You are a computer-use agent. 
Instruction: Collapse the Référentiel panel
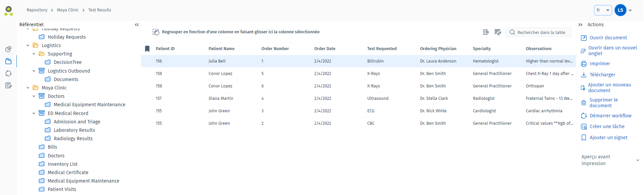click(x=137, y=25)
